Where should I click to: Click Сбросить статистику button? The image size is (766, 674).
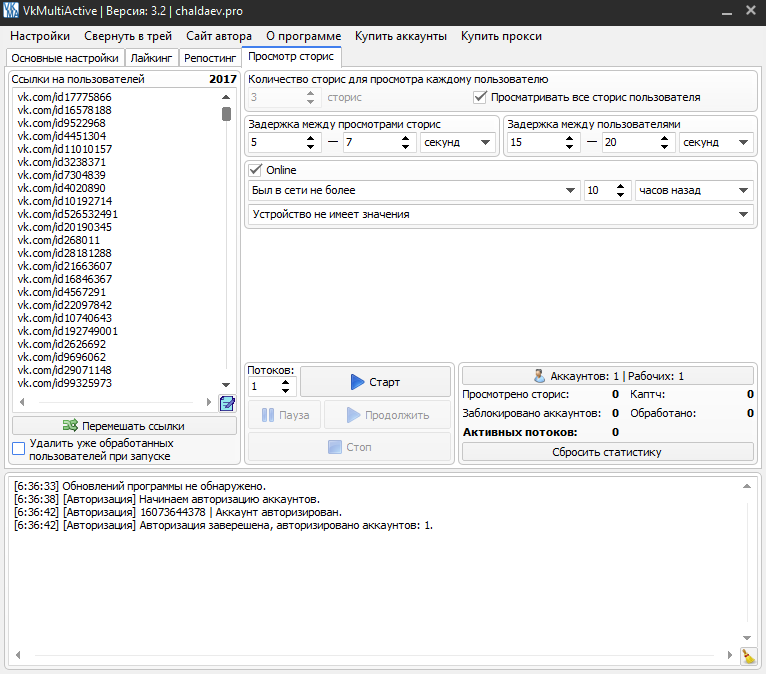click(x=608, y=452)
